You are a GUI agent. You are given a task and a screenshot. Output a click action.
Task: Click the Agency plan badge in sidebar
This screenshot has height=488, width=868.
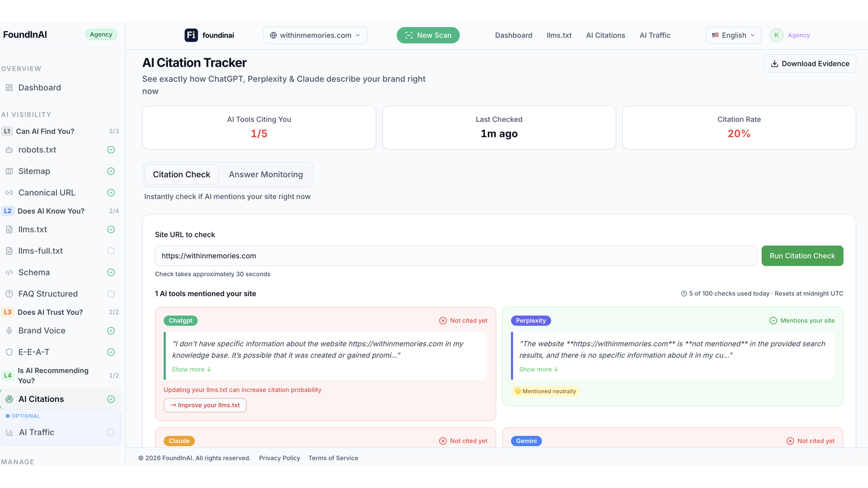tap(101, 35)
